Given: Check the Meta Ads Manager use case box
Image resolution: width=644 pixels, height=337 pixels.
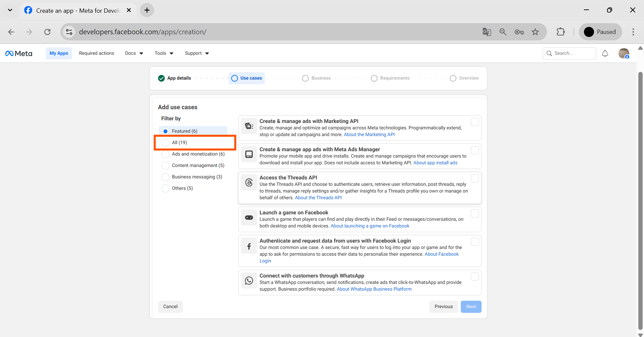Looking at the screenshot, I should click(475, 150).
